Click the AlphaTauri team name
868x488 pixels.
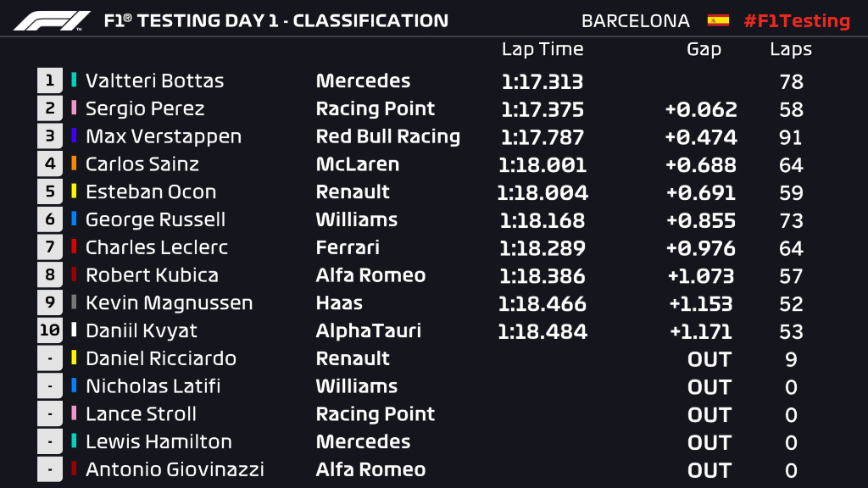(x=368, y=330)
